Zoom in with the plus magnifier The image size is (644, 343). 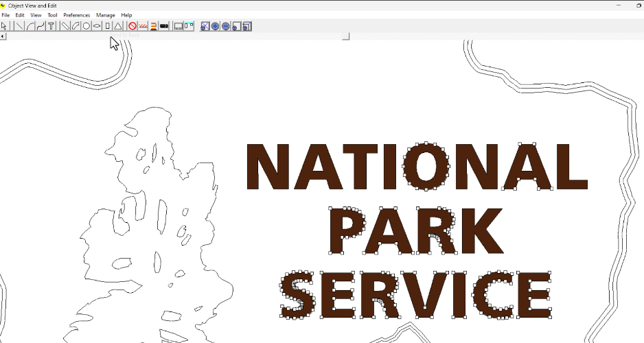215,26
